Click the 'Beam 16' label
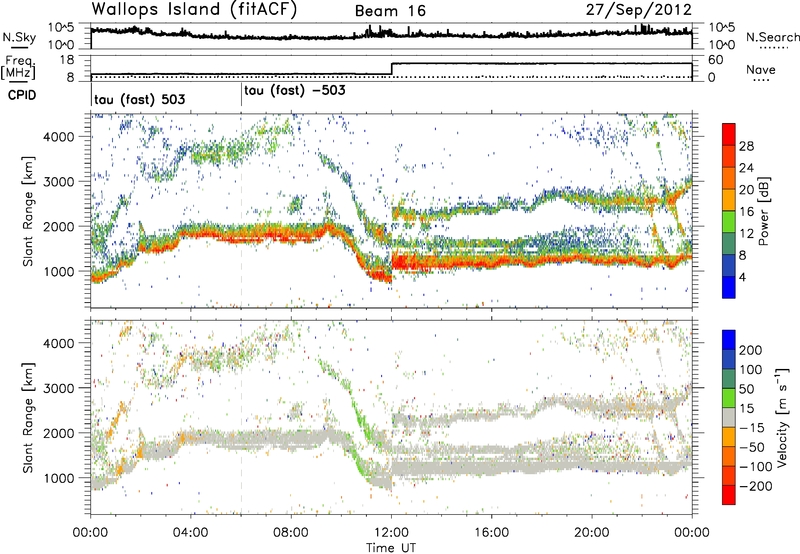Viewport: 800px width, 554px height. [390, 11]
